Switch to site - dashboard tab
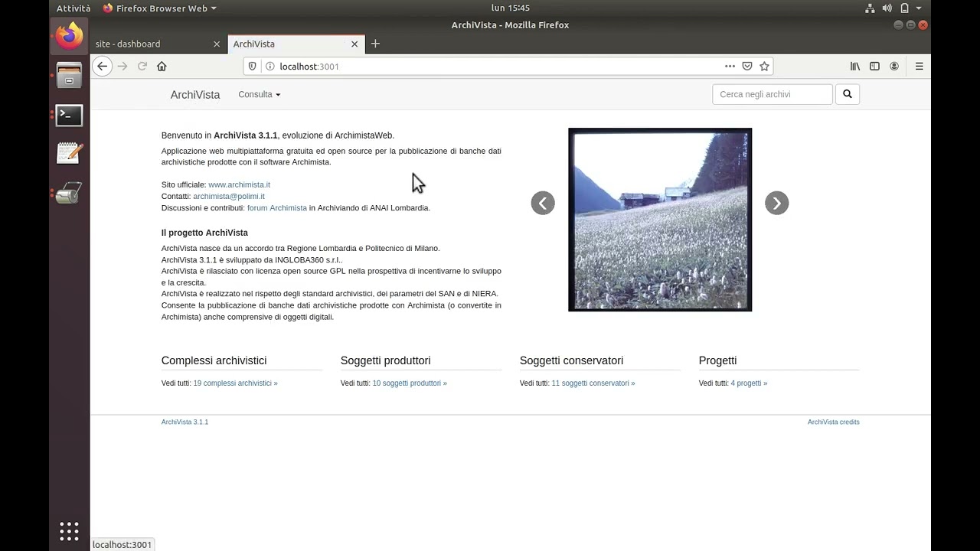This screenshot has height=551, width=980. click(x=158, y=44)
